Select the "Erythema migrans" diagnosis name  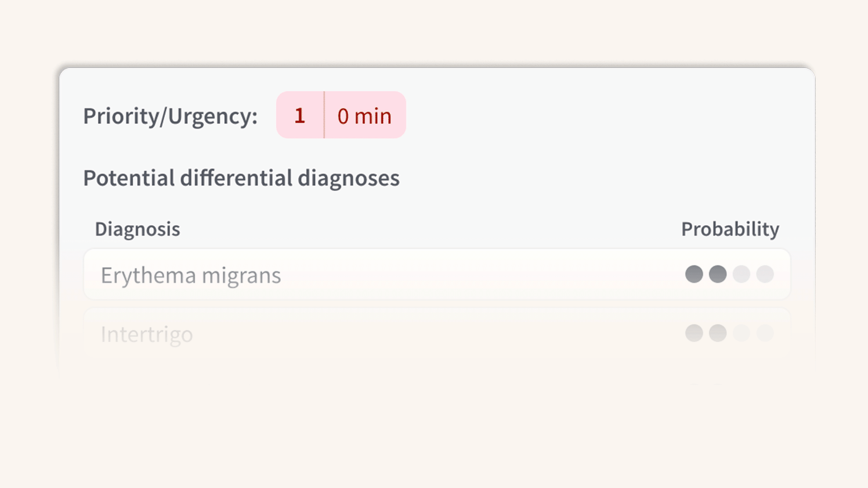point(190,275)
